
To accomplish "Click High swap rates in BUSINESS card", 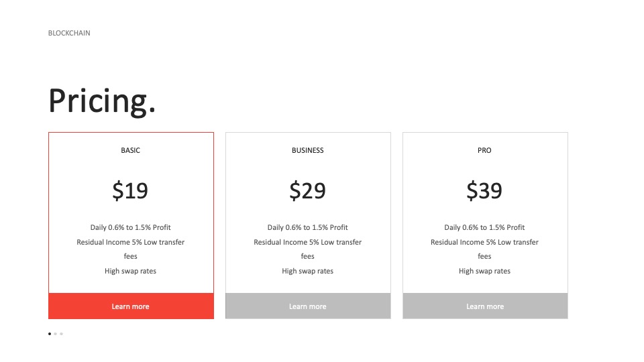I will click(x=308, y=271).
